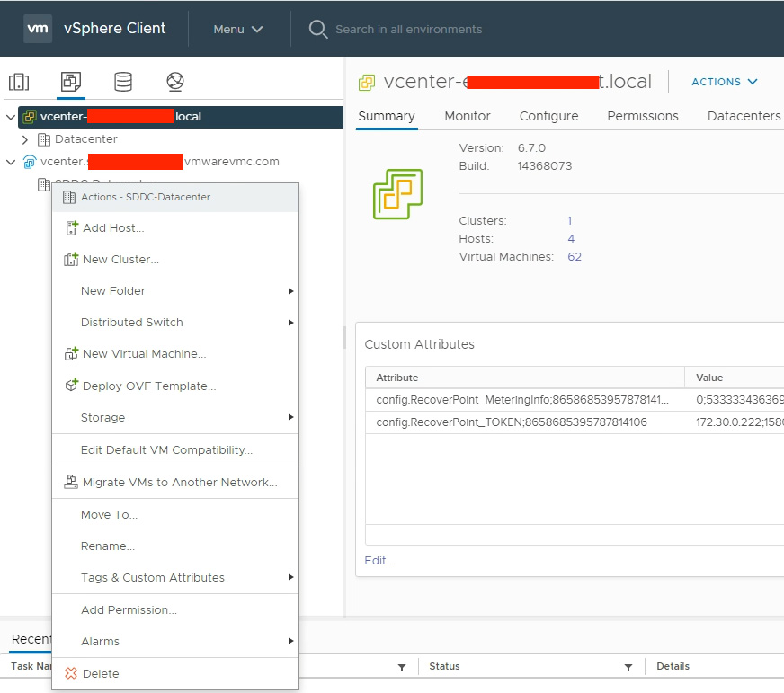Expand the Alarms submenu arrow
784x693 pixels.
coord(290,641)
